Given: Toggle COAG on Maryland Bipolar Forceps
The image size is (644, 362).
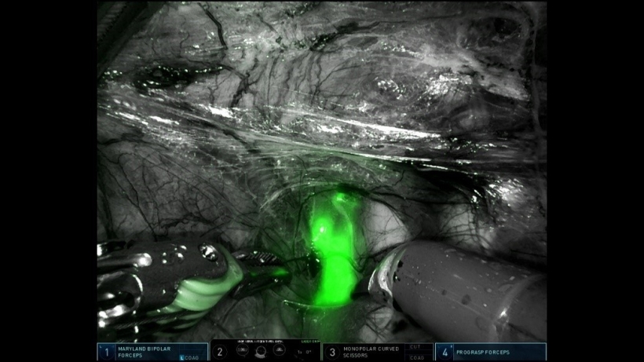Looking at the screenshot, I should 190,357.
